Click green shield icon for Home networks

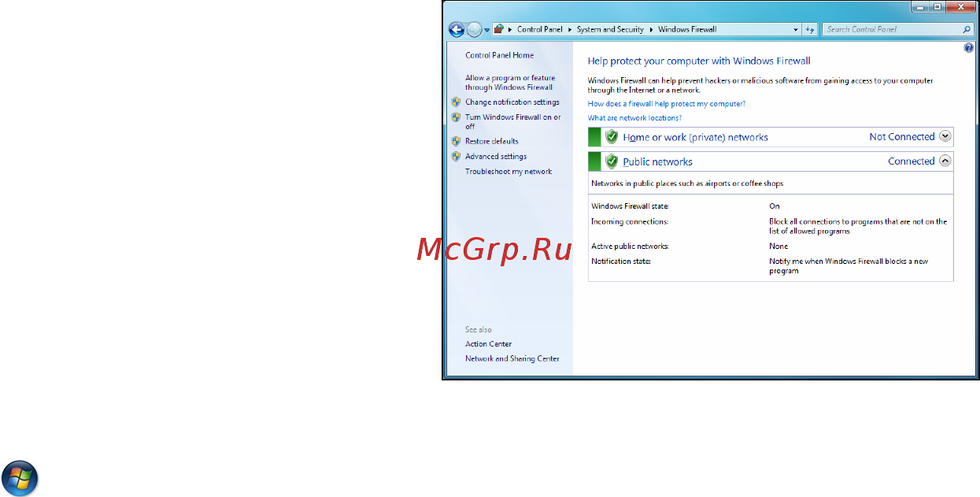[x=612, y=137]
